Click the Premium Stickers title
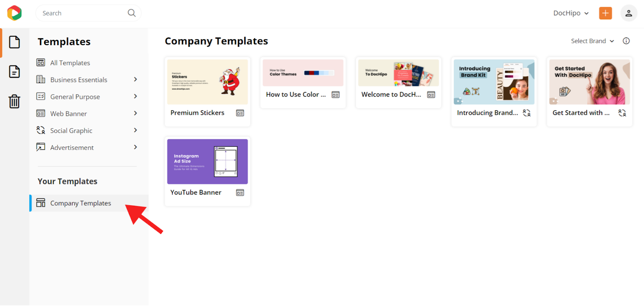This screenshot has width=644, height=306. coord(197,113)
